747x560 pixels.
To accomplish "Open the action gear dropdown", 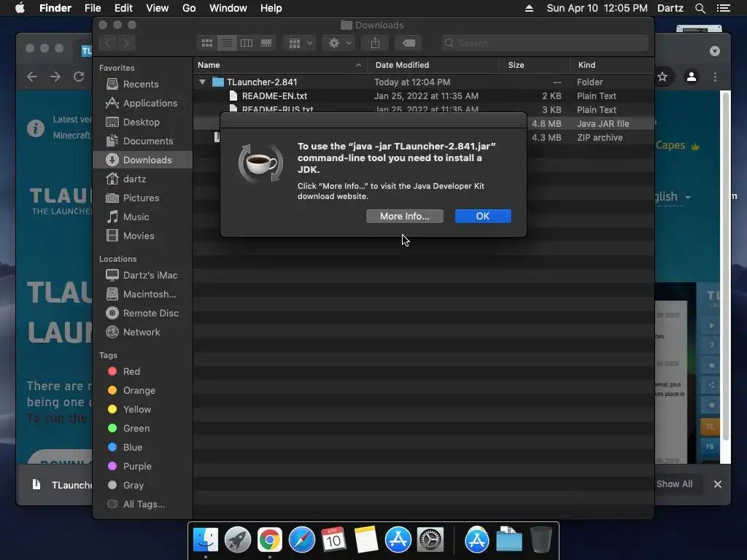I will click(x=340, y=43).
